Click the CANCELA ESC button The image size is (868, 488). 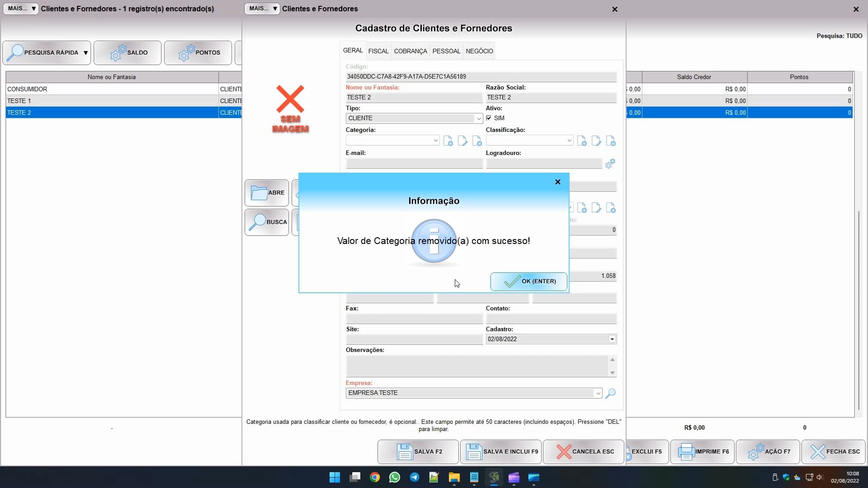[583, 451]
